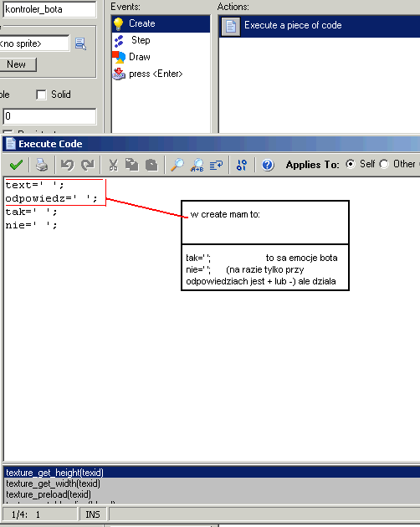Image resolution: width=420 pixels, height=527 pixels.
Task: Open Find and Replace (A→B) icon
Action: tap(197, 165)
